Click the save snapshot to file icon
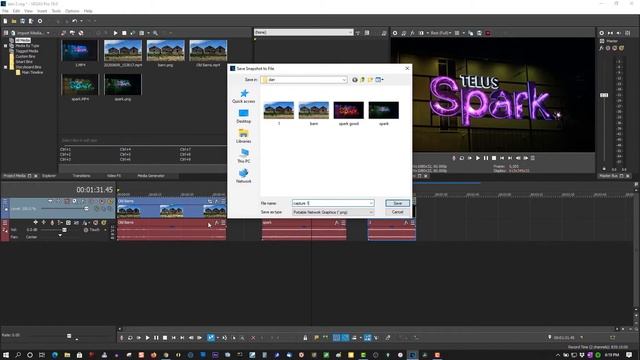Image resolution: width=640 pixels, height=360 pixels. [x=479, y=33]
